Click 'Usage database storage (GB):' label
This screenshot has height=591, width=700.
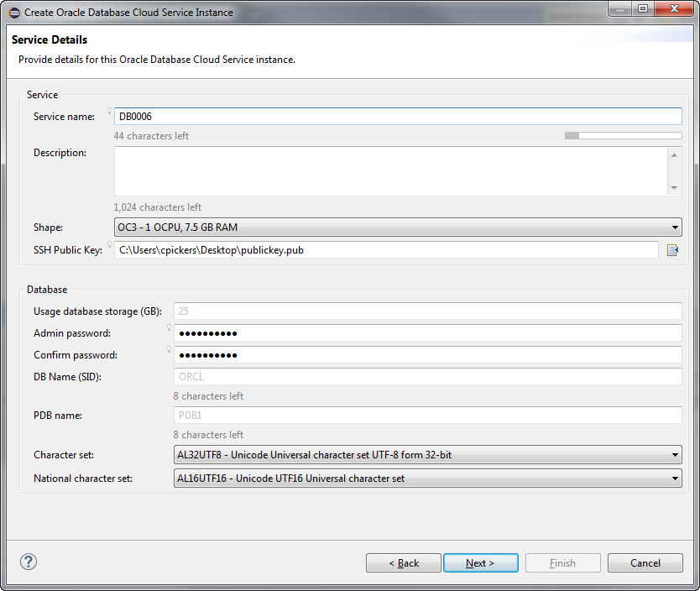(x=97, y=311)
